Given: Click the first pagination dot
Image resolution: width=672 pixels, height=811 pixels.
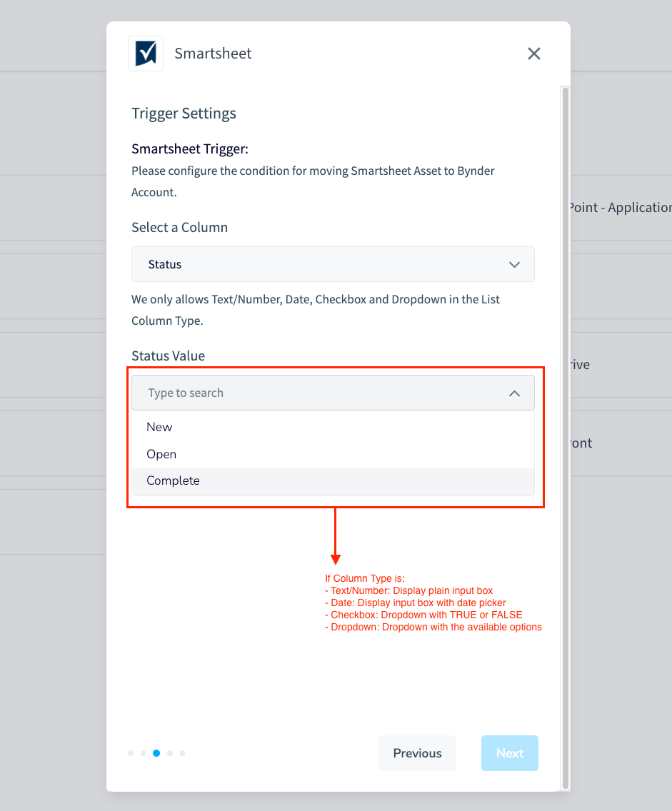Looking at the screenshot, I should (131, 752).
